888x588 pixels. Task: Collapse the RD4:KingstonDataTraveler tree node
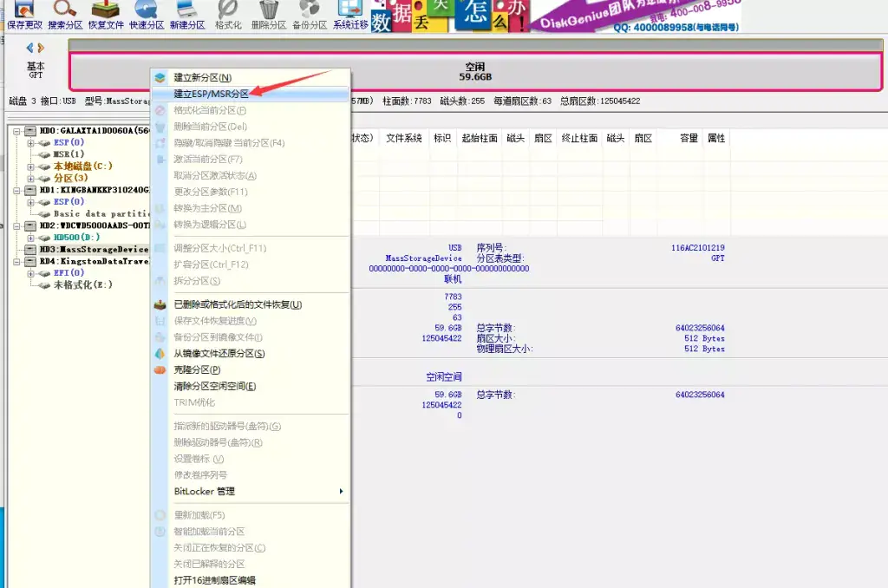coord(17,261)
